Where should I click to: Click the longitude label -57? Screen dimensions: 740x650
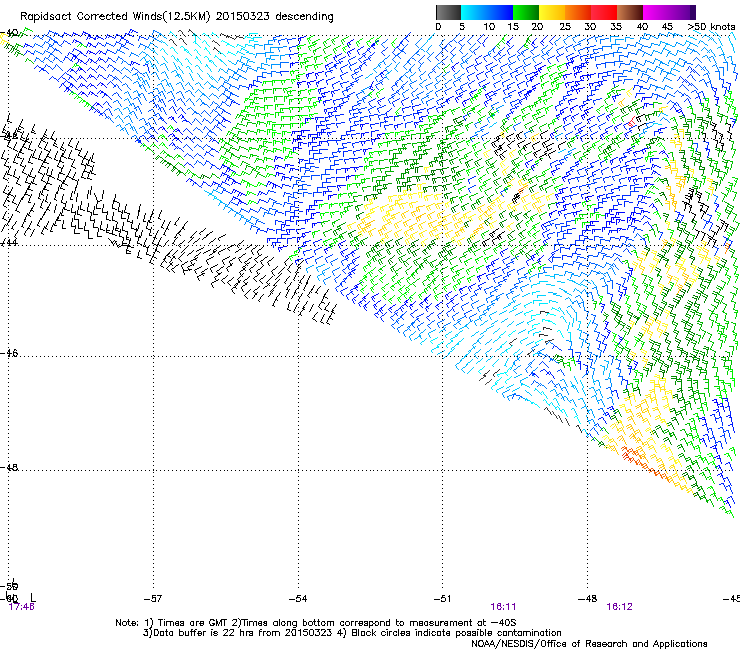153,599
